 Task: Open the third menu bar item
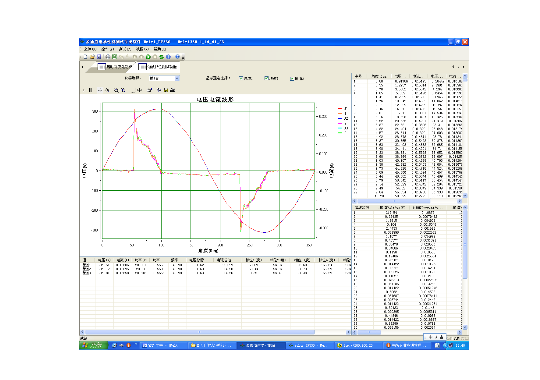(x=125, y=49)
